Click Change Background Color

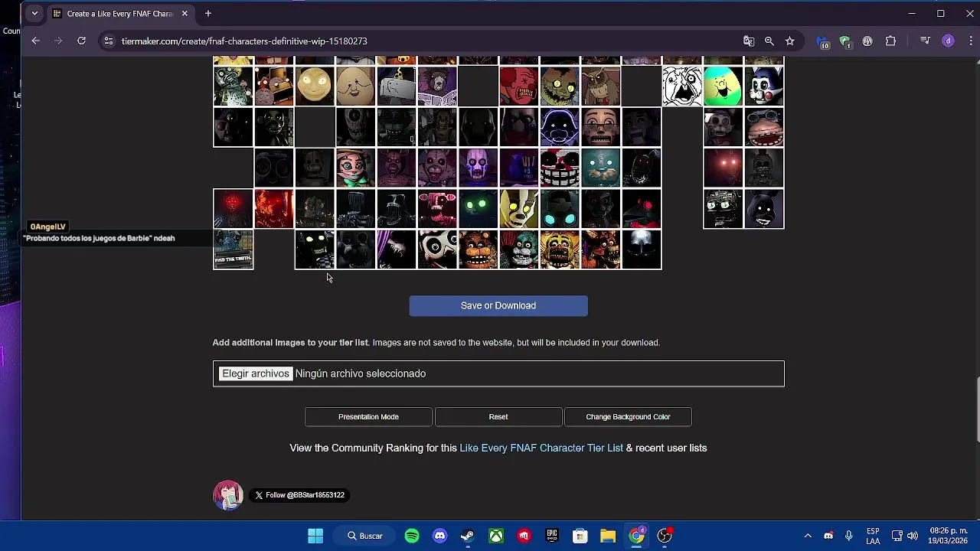628,417
